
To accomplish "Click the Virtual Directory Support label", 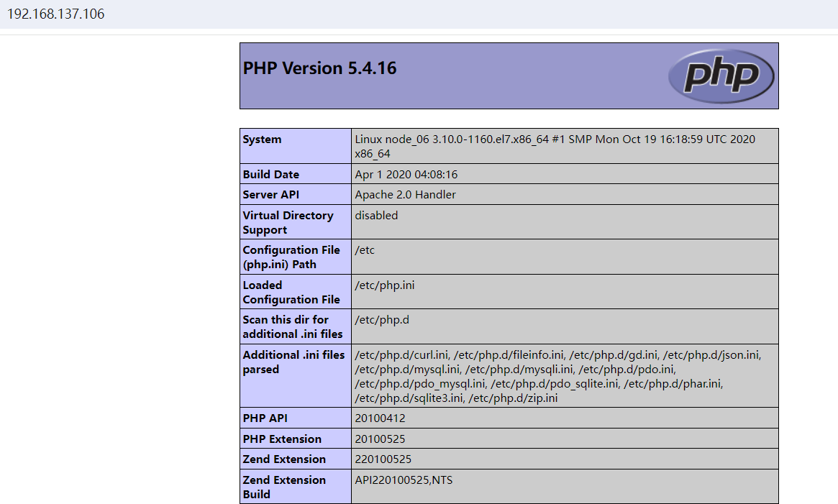I will pyautogui.click(x=288, y=222).
